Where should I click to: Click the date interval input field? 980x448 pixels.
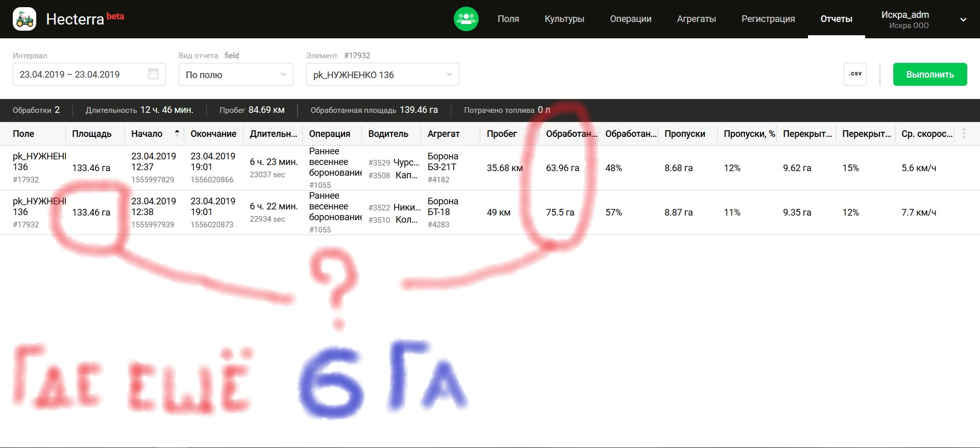pos(82,75)
